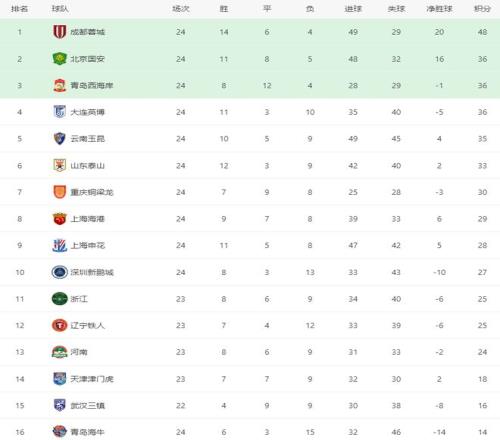Open the 上海海港 red crest

[x=60, y=219]
